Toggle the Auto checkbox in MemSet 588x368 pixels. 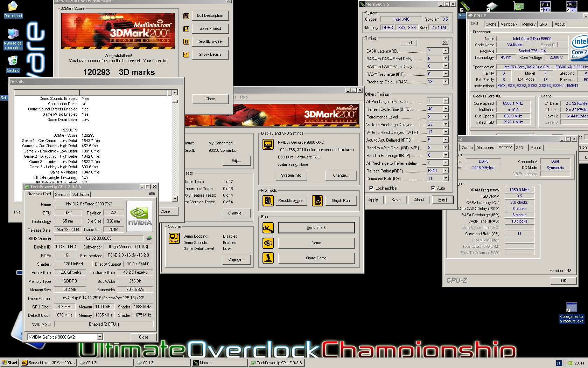(x=433, y=188)
